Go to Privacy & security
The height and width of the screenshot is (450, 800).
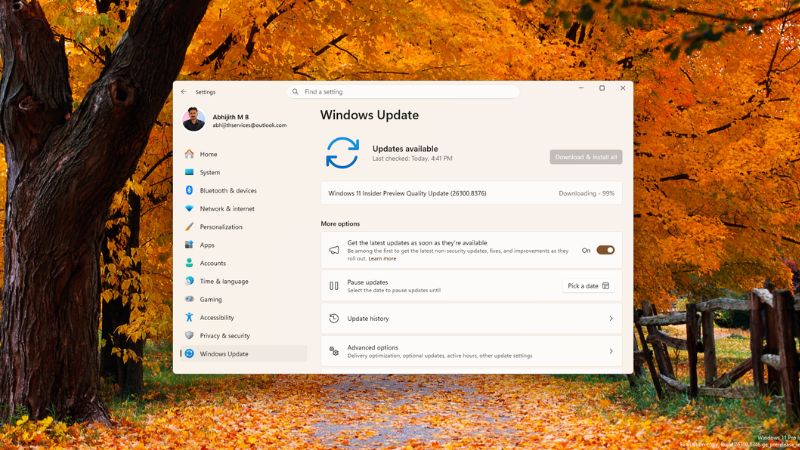click(244, 335)
